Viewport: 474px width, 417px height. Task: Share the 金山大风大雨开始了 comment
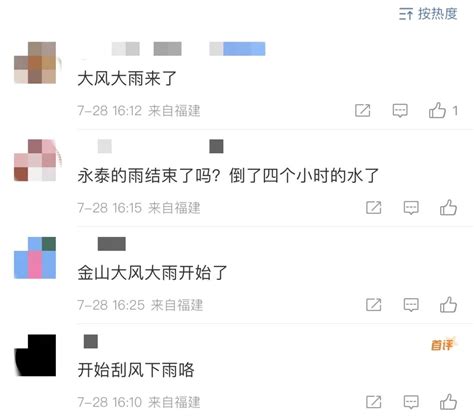tap(374, 305)
